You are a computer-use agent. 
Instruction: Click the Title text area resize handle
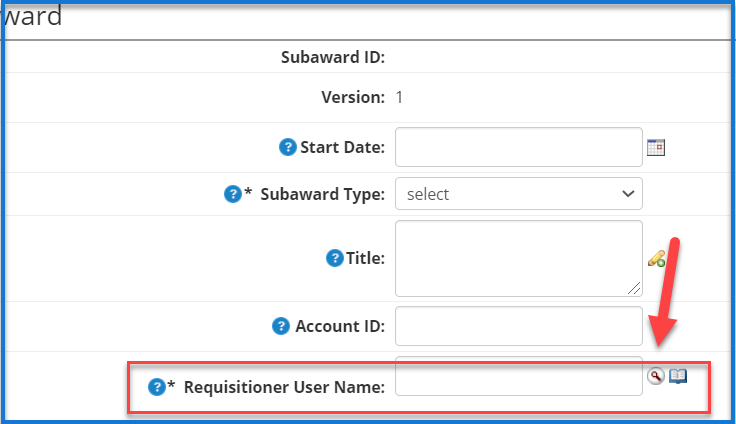coord(636,290)
